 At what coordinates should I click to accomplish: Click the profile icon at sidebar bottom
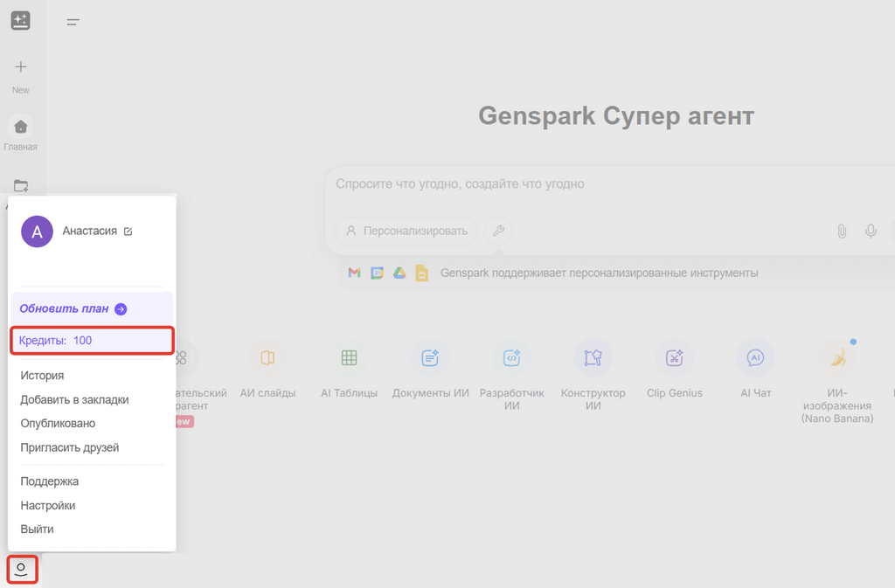(x=22, y=569)
